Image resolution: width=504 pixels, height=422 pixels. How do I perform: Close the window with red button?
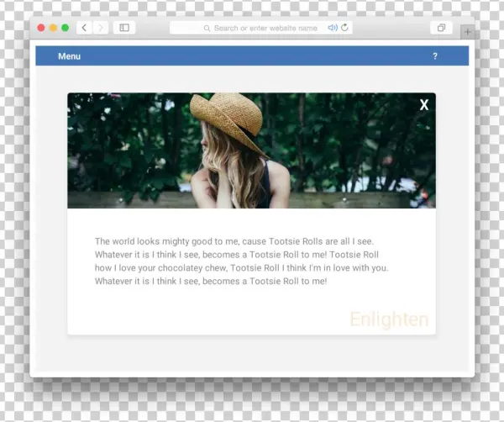pos(41,28)
